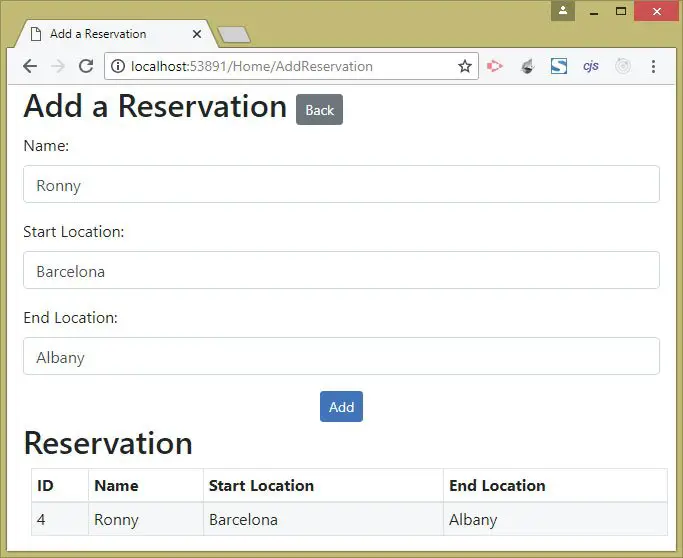Minimize the Chrome window
Image resolution: width=683 pixels, height=558 pixels.
point(594,12)
